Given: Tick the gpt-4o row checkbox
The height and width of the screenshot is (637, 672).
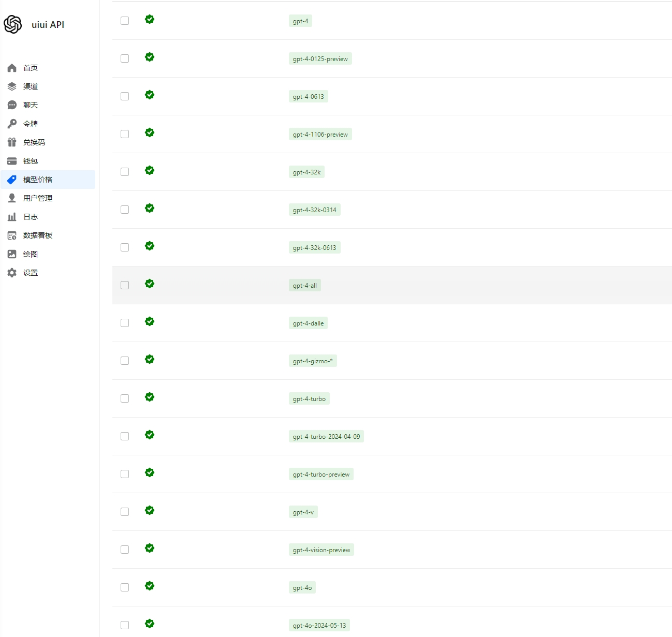Looking at the screenshot, I should tap(125, 587).
